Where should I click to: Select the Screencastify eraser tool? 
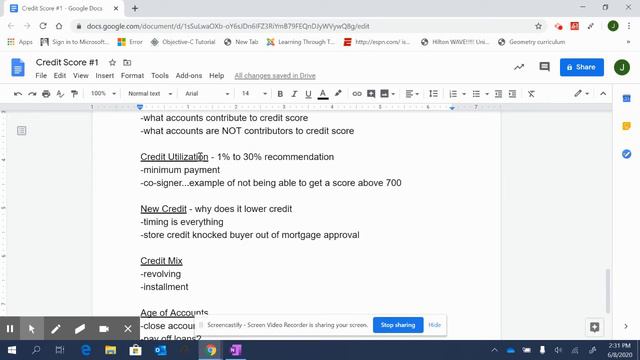(80, 329)
